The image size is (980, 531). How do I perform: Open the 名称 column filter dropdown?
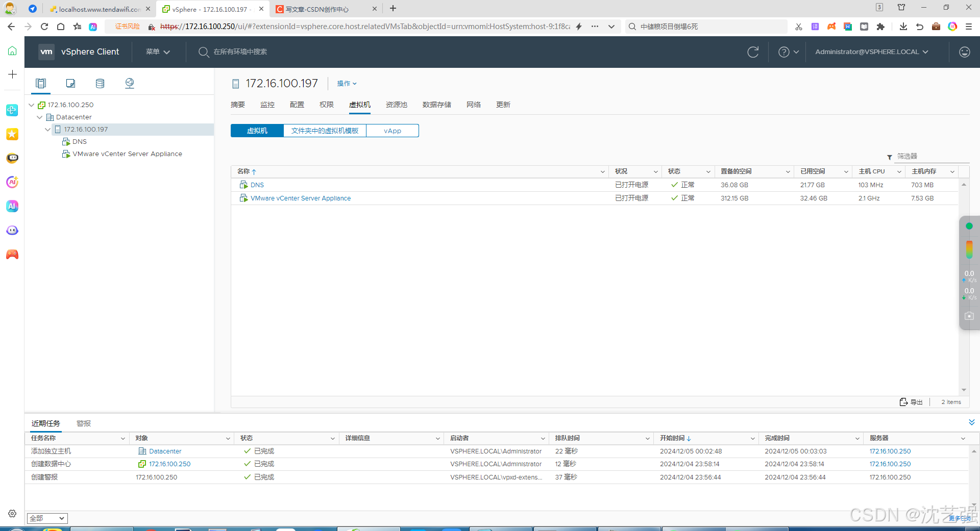(x=602, y=172)
